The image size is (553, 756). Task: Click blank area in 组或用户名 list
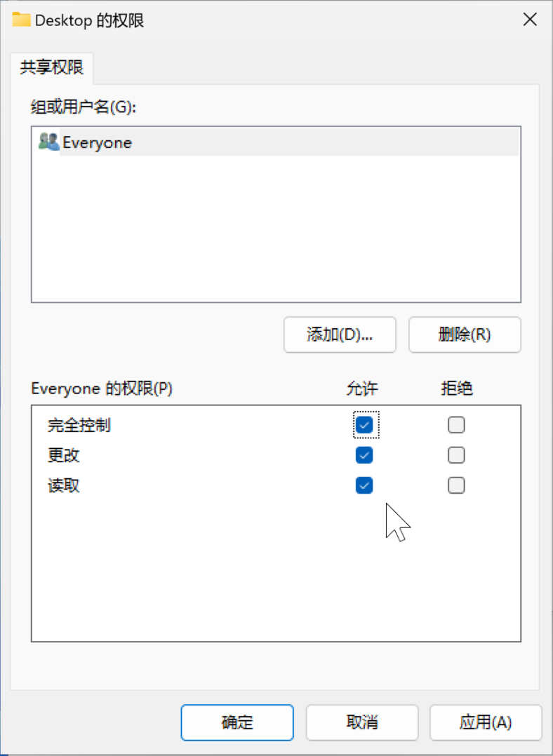275,231
